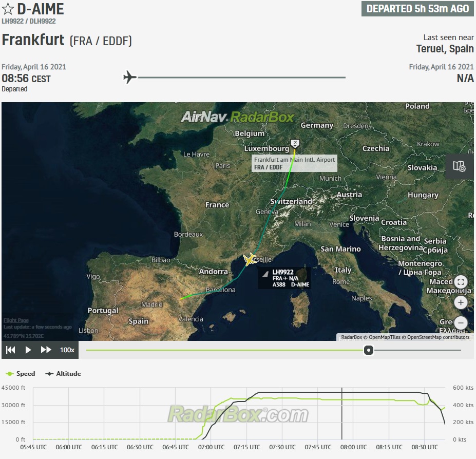The width and height of the screenshot is (476, 459).
Task: Zoom in on the map
Action: 461,302
